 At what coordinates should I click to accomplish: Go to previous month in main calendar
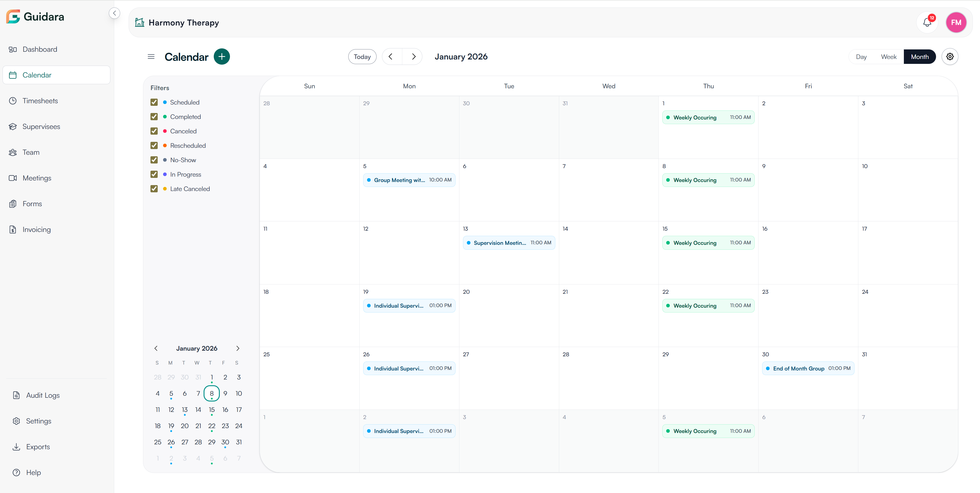click(x=391, y=57)
